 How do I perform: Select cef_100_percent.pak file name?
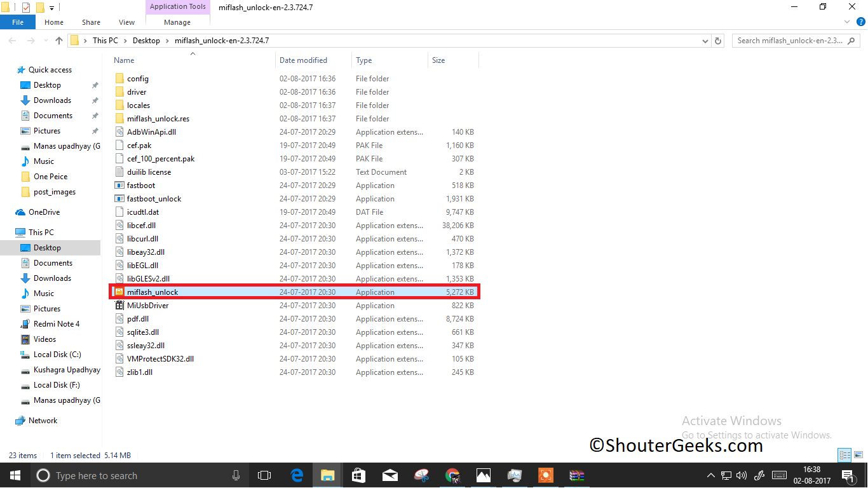click(x=161, y=159)
